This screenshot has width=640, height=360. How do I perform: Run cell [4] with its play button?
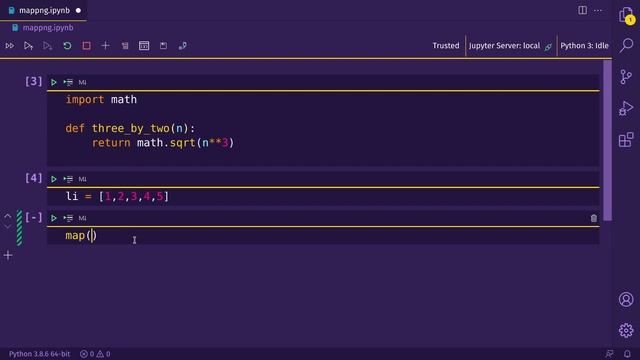pos(53,179)
